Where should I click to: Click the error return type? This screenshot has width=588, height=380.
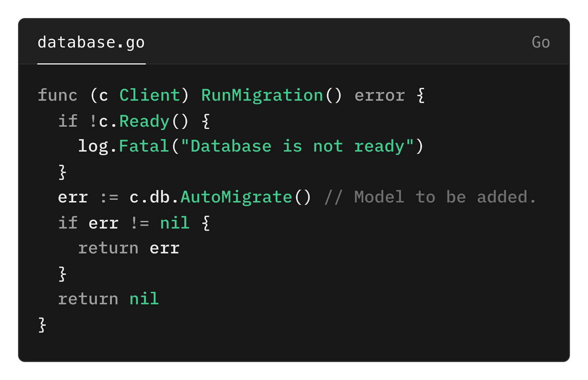coord(380,96)
